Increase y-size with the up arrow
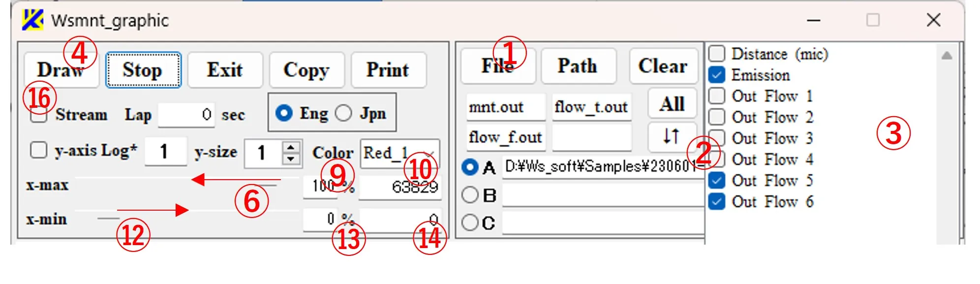 pos(291,147)
